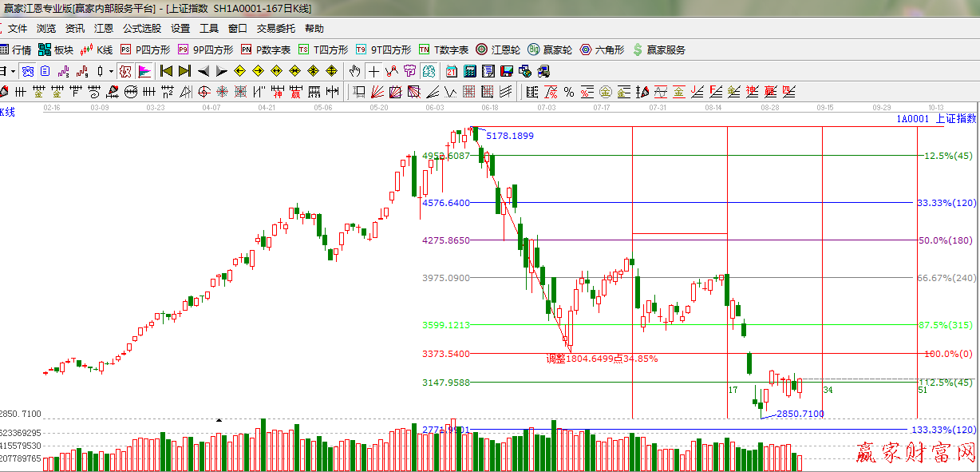This screenshot has width=980, height=472.
Task: Select the candlestick chart type icon
Action: pyautogui.click(x=100, y=71)
